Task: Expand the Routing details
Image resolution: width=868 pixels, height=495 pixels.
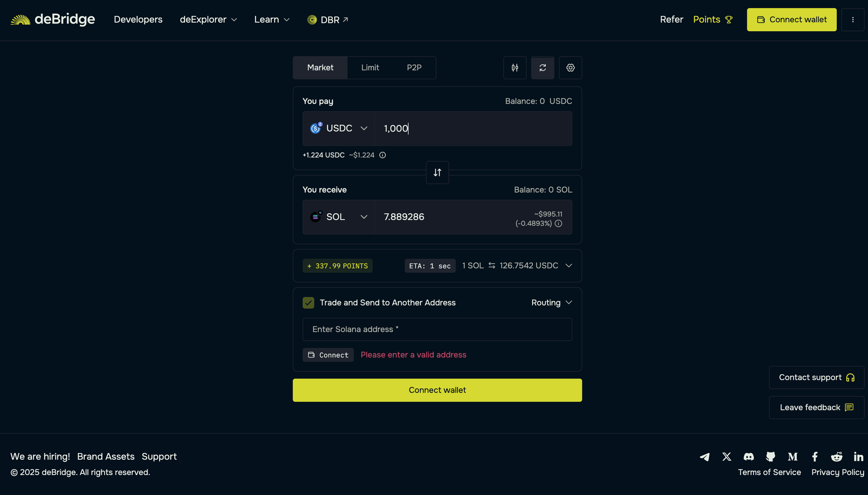Action: (552, 303)
